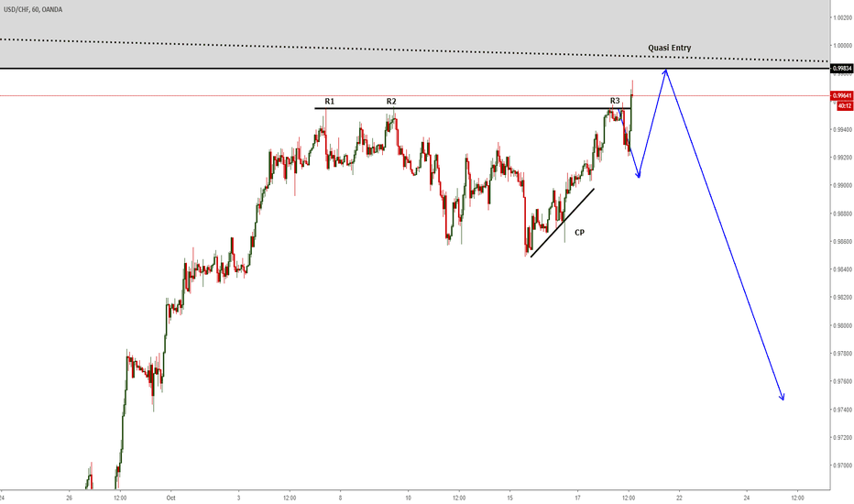The image size is (854, 504).
Task: Click the 15 date label on time axis
Action: point(509,498)
